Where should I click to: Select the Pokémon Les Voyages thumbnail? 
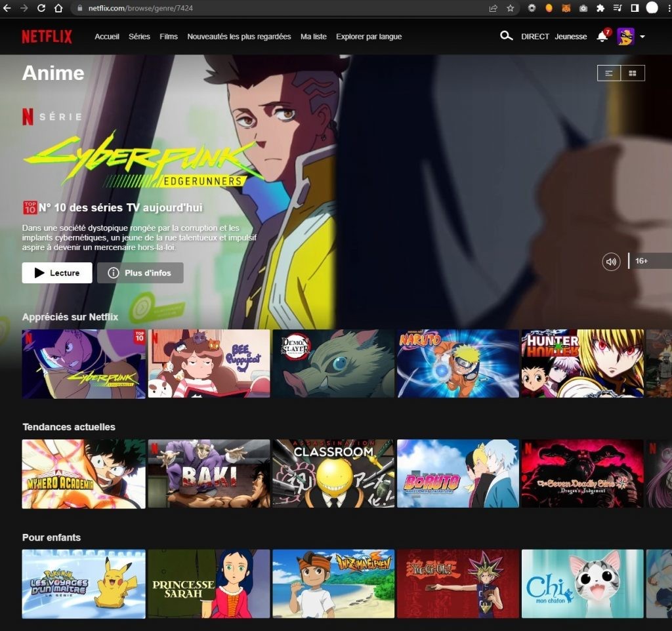coord(83,584)
